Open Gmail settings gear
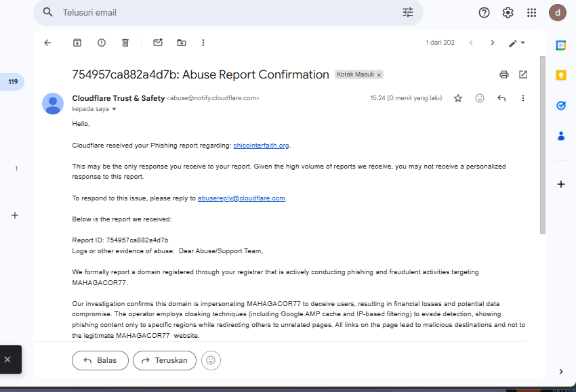Image resolution: width=576 pixels, height=392 pixels. point(508,13)
